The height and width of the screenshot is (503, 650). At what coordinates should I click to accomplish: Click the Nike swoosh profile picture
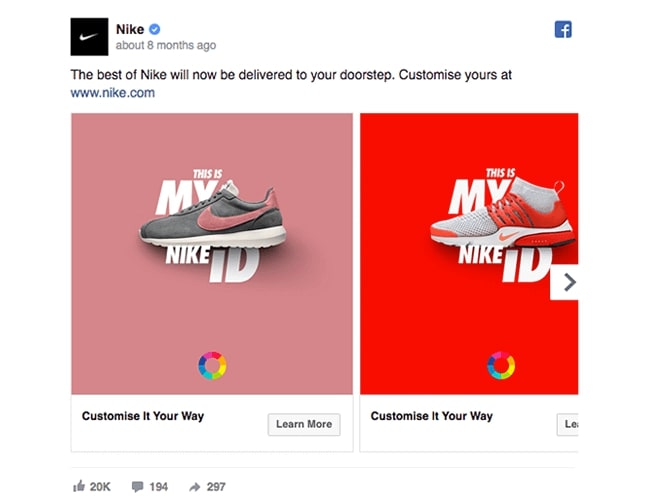[x=89, y=37]
